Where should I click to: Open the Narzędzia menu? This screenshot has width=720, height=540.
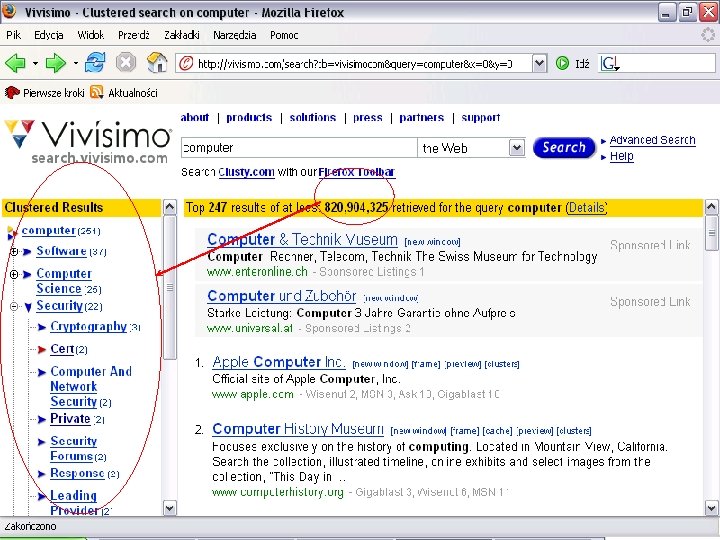click(x=235, y=35)
